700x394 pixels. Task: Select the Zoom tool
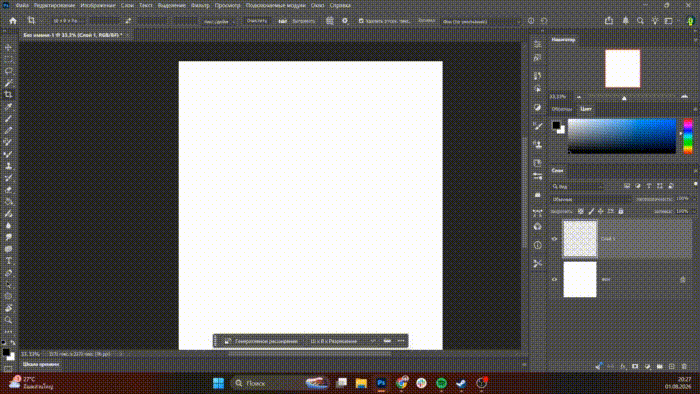(8, 320)
